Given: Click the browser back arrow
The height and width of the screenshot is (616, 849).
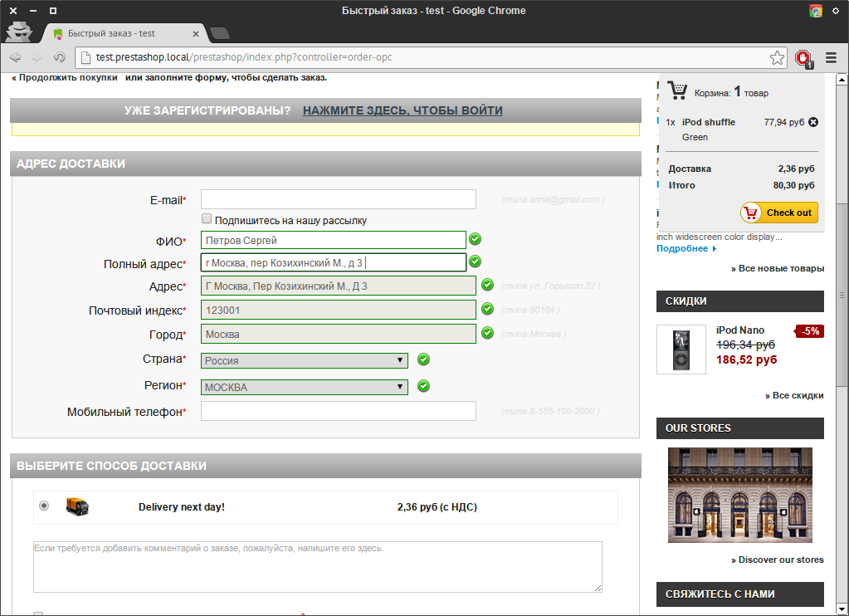Looking at the screenshot, I should point(15,57).
